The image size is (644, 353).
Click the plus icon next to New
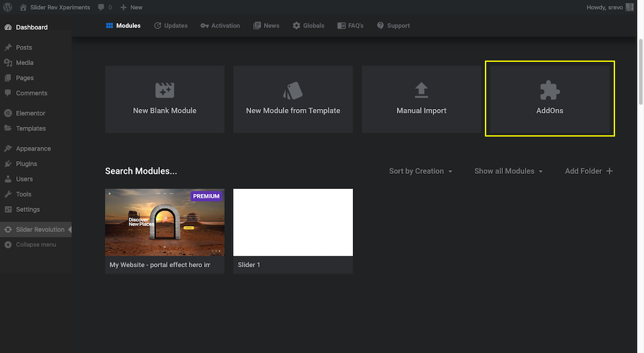tap(123, 7)
